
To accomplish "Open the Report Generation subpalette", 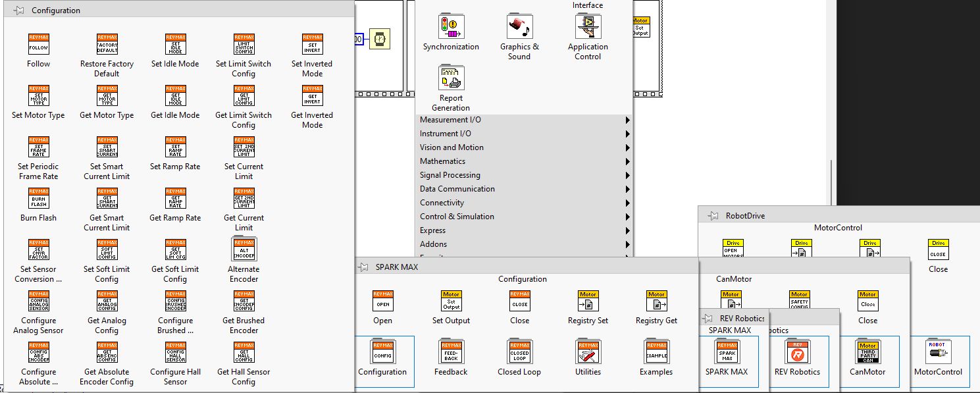I will pyautogui.click(x=451, y=78).
